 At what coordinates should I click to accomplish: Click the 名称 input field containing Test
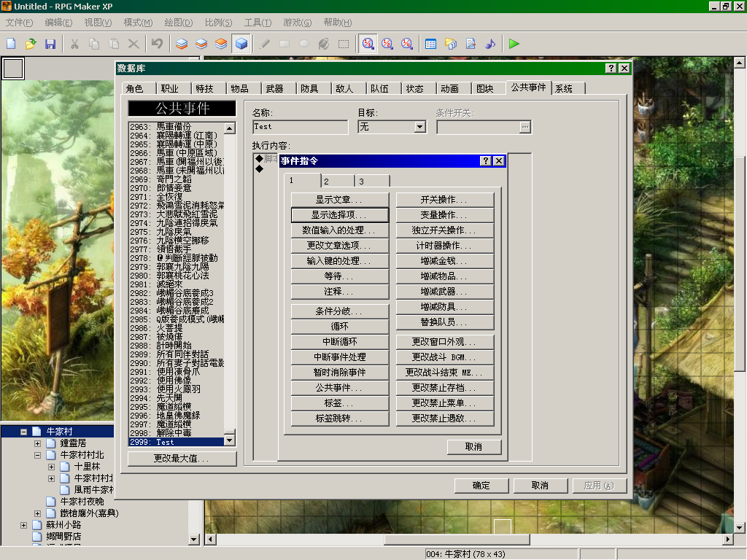point(300,127)
